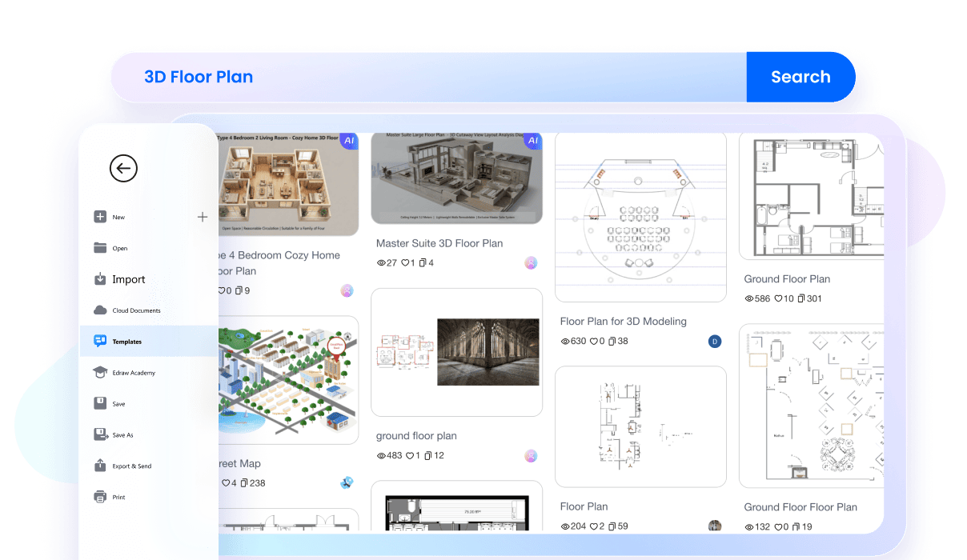
Task: Click the AI badge on Master Suite template
Action: pos(532,141)
